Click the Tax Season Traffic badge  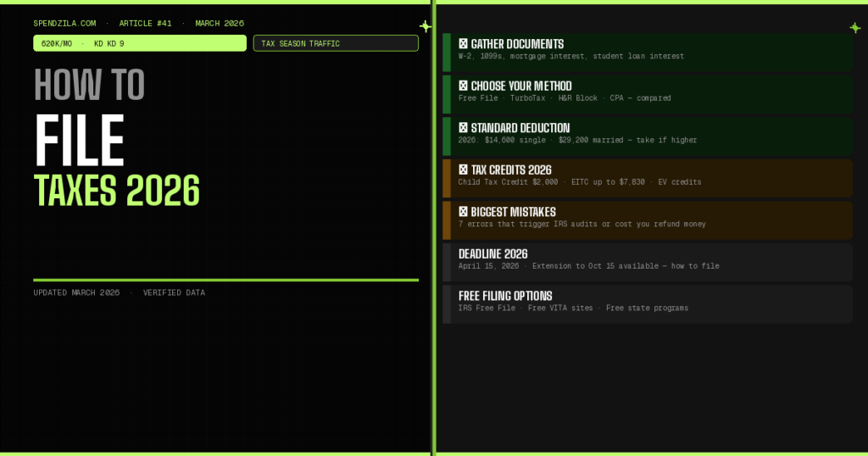tap(336, 43)
